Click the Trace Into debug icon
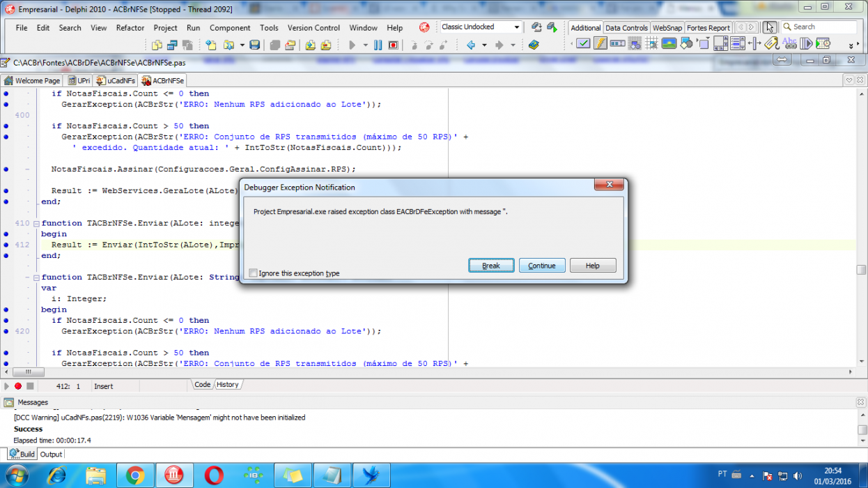Image resolution: width=868 pixels, height=488 pixels. [x=414, y=45]
